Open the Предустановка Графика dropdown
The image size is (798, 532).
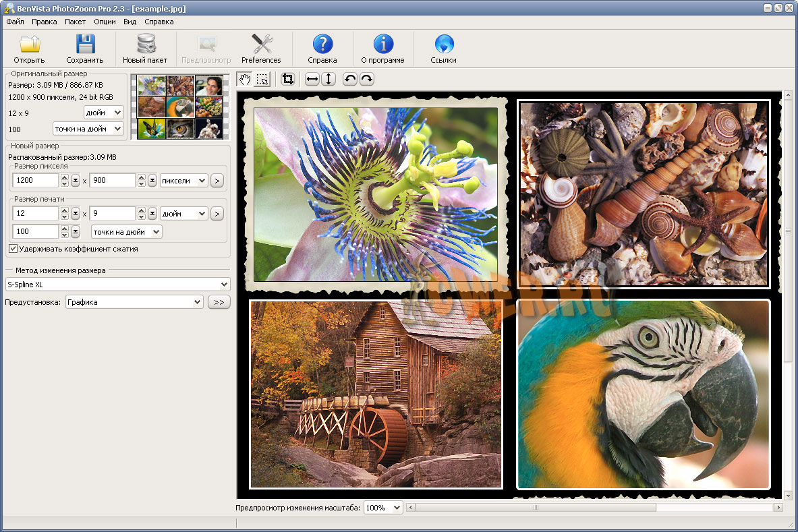(x=197, y=303)
